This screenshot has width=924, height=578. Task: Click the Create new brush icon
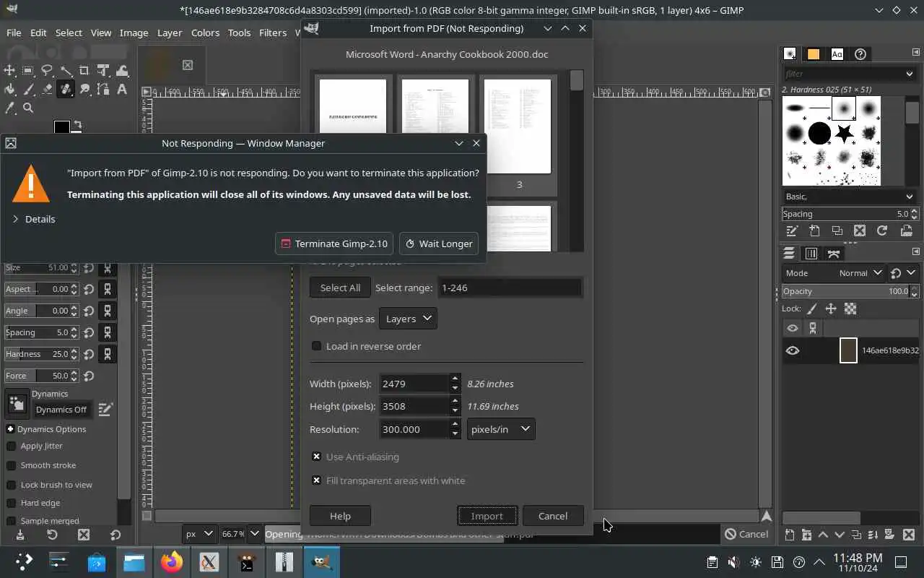tap(814, 231)
